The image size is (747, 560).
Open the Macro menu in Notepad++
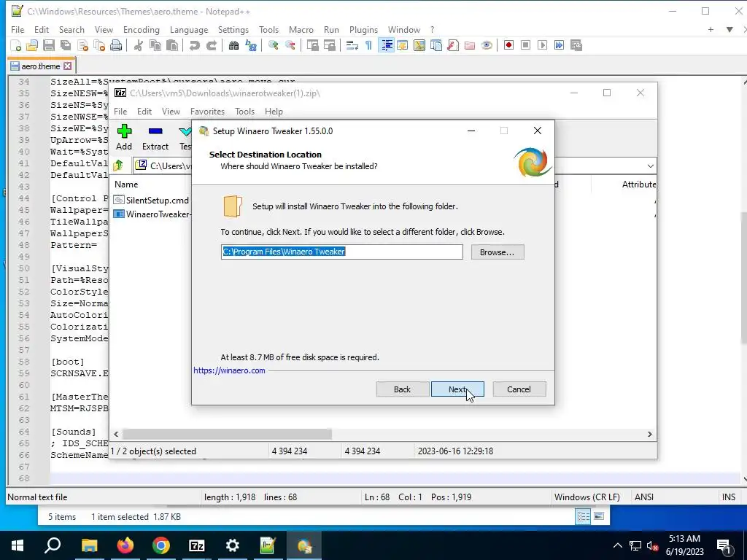(x=301, y=29)
